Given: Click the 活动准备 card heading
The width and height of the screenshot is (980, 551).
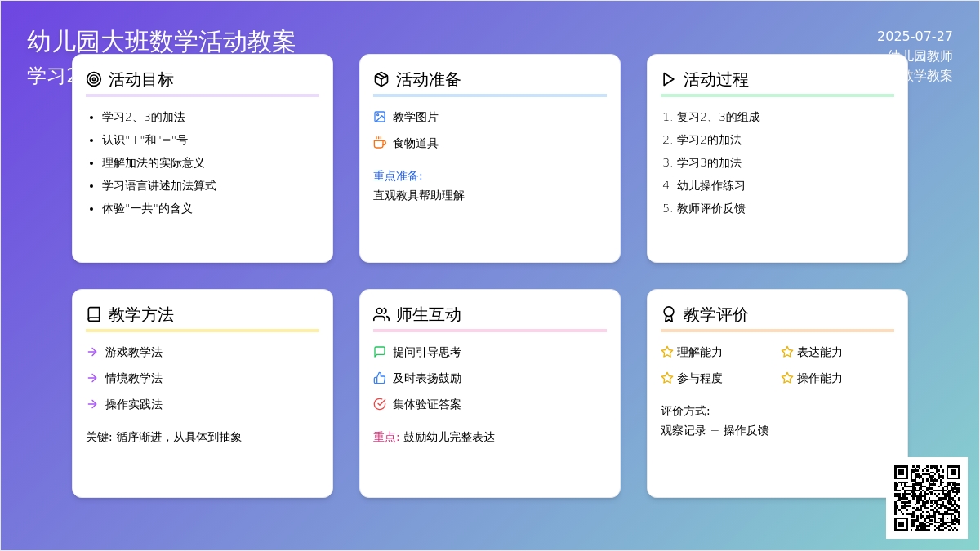Looking at the screenshot, I should 429,79.
